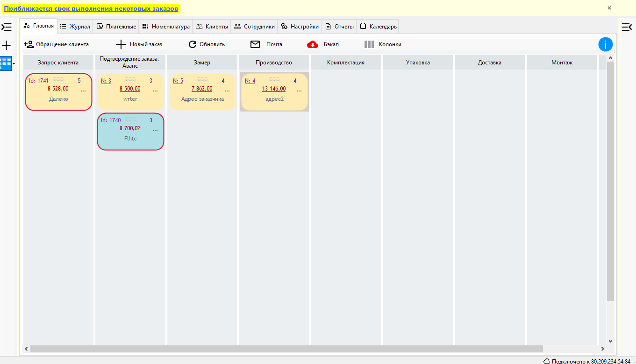Click the N: 3 order number link
Screen dimensions: 636x364
click(106, 81)
